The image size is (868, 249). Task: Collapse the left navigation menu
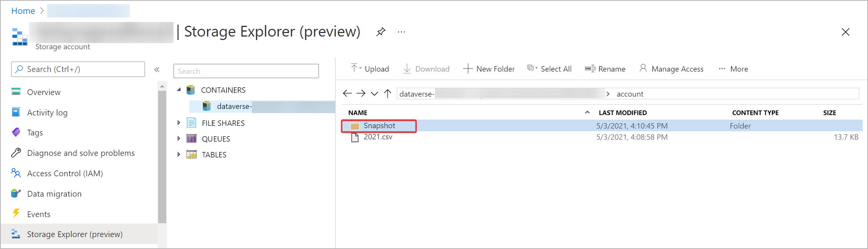pos(157,70)
